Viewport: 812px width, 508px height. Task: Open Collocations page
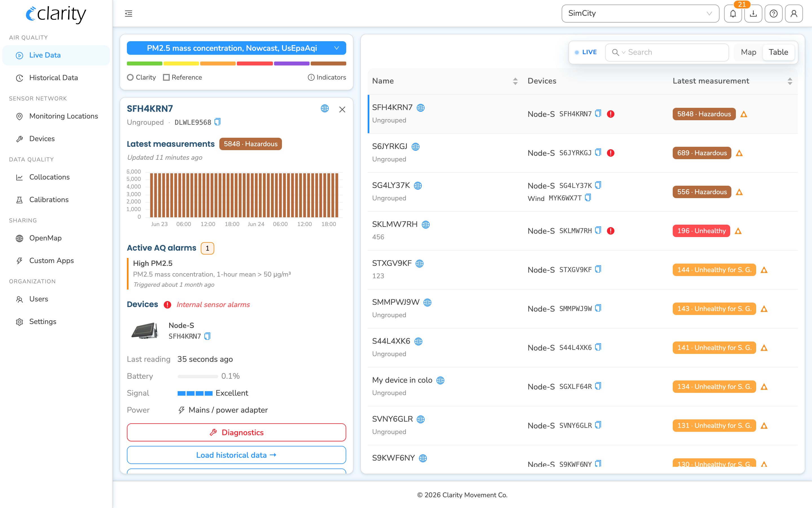(56, 177)
